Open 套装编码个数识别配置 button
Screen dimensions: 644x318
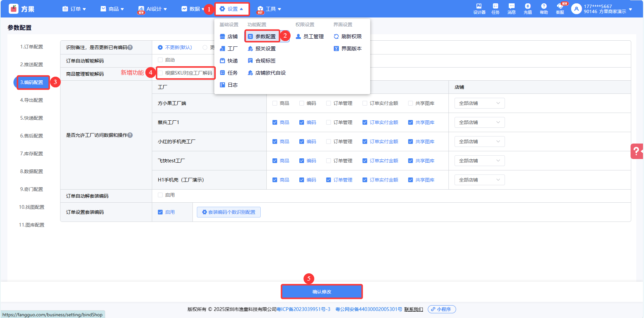pyautogui.click(x=228, y=212)
